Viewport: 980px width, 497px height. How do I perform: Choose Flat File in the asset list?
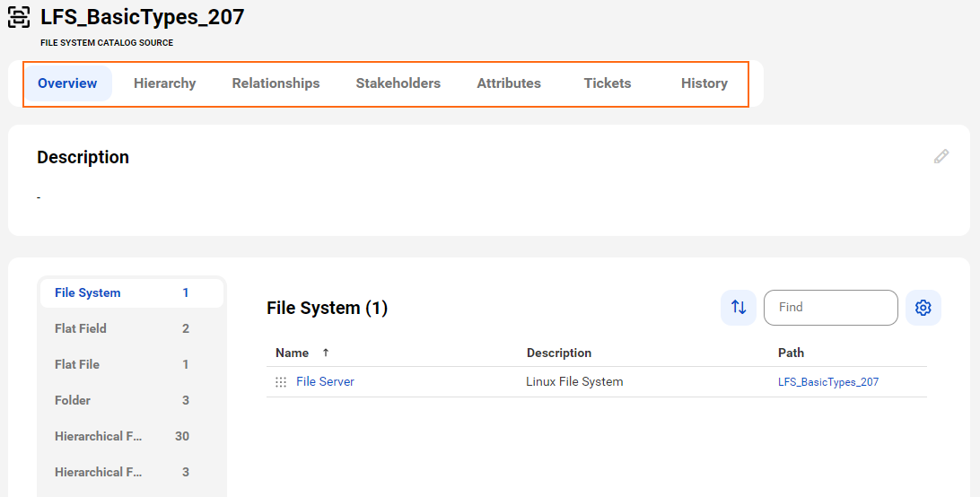132,364
